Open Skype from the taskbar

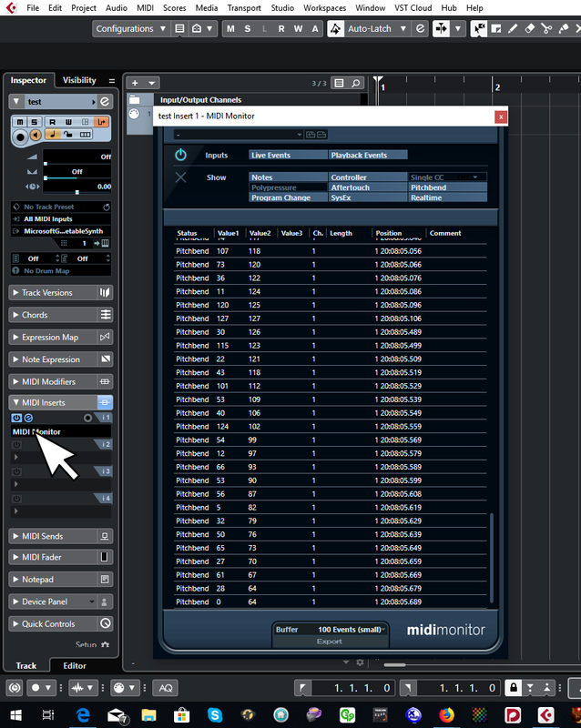click(x=215, y=715)
